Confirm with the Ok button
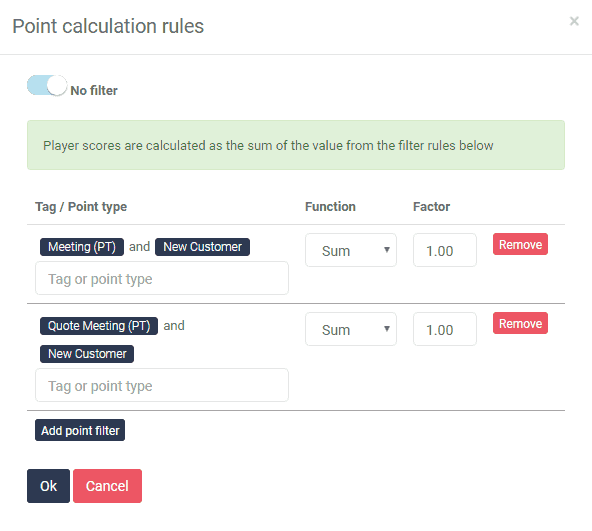592x531 pixels. [x=48, y=486]
